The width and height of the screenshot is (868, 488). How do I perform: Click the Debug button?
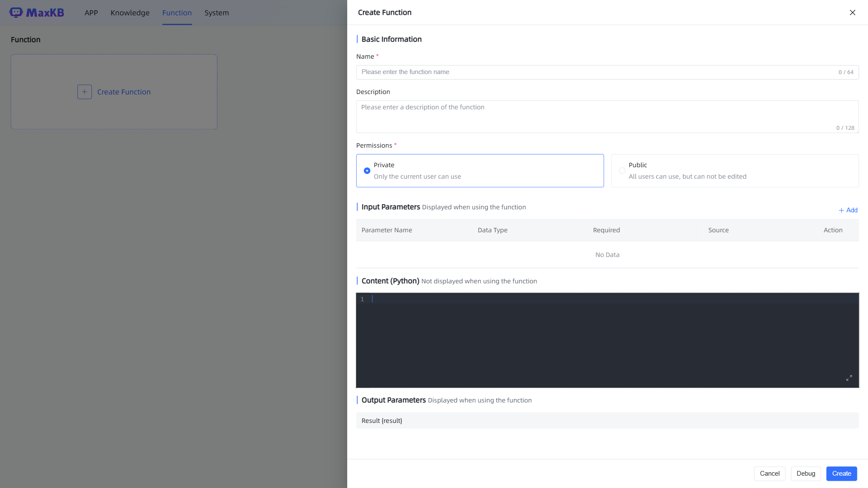(805, 474)
